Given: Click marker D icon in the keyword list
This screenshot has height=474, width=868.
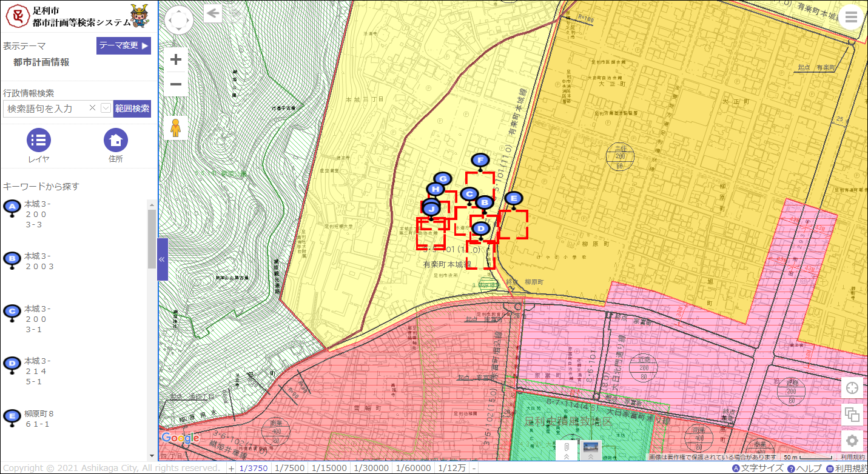Looking at the screenshot, I should coord(12,365).
